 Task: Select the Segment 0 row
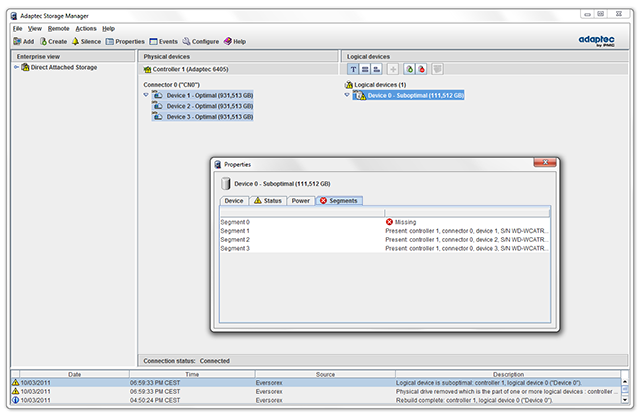(384, 222)
